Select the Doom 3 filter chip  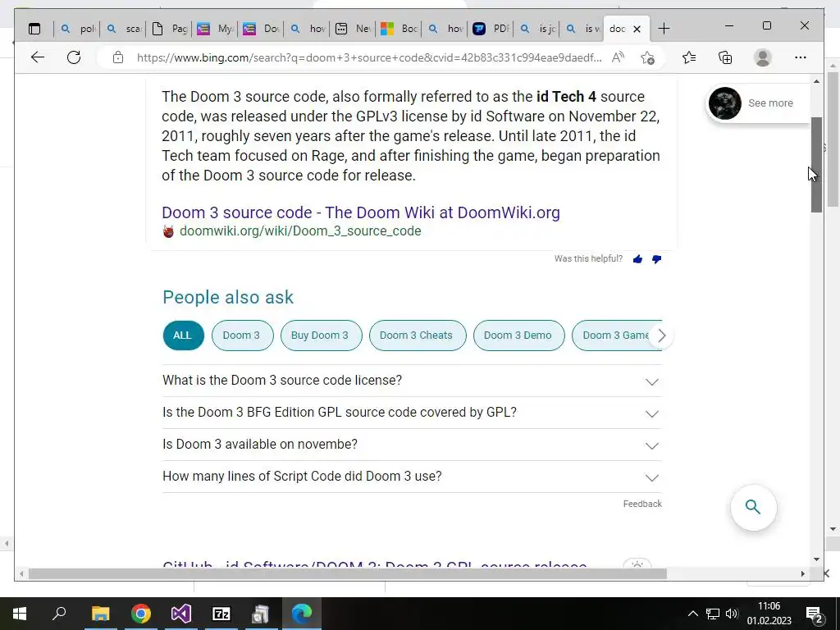(242, 336)
